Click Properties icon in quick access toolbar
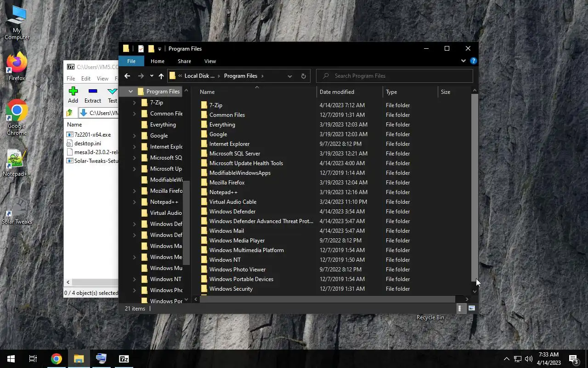This screenshot has width=588, height=368. point(141,49)
